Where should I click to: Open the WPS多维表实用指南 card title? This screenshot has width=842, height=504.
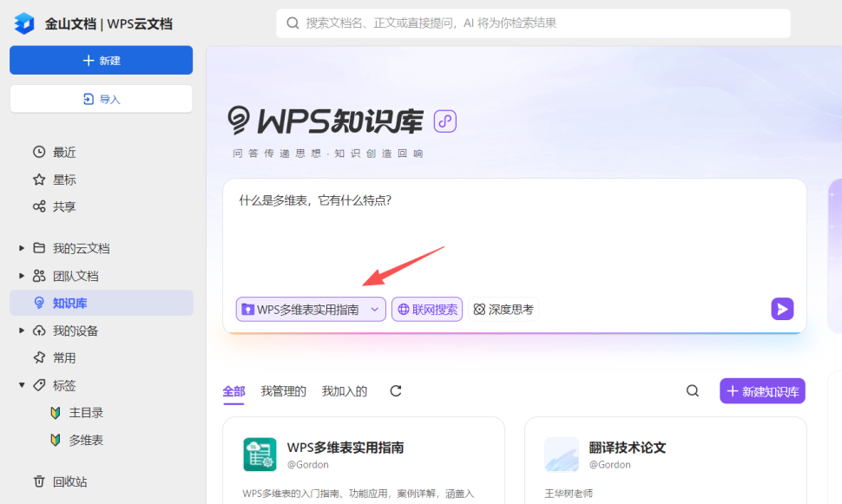pyautogui.click(x=345, y=447)
